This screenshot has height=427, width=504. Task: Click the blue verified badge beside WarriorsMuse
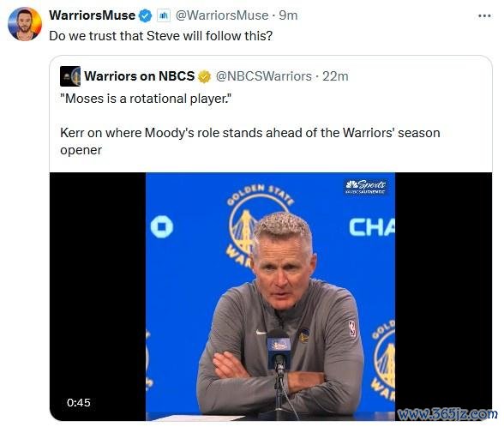pyautogui.click(x=146, y=15)
